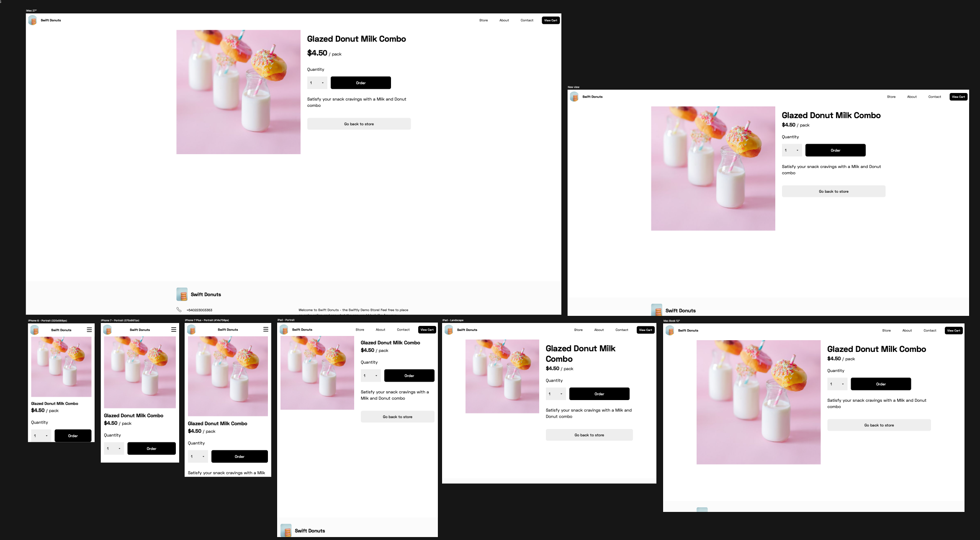
Task: Select the About menu item on iPad Portrait
Action: 380,329
